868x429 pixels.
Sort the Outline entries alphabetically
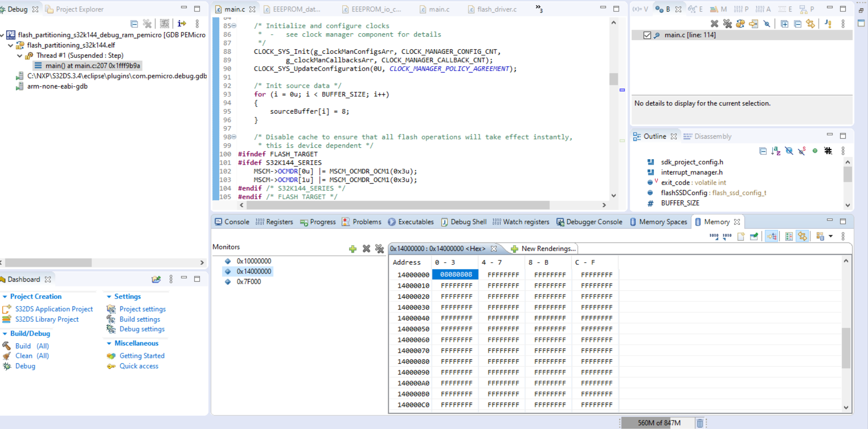[776, 151]
